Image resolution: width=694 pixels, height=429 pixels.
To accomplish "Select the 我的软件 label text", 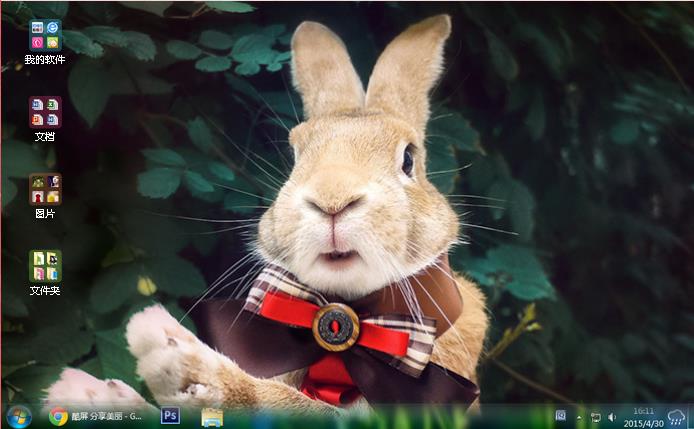I will coord(45,60).
